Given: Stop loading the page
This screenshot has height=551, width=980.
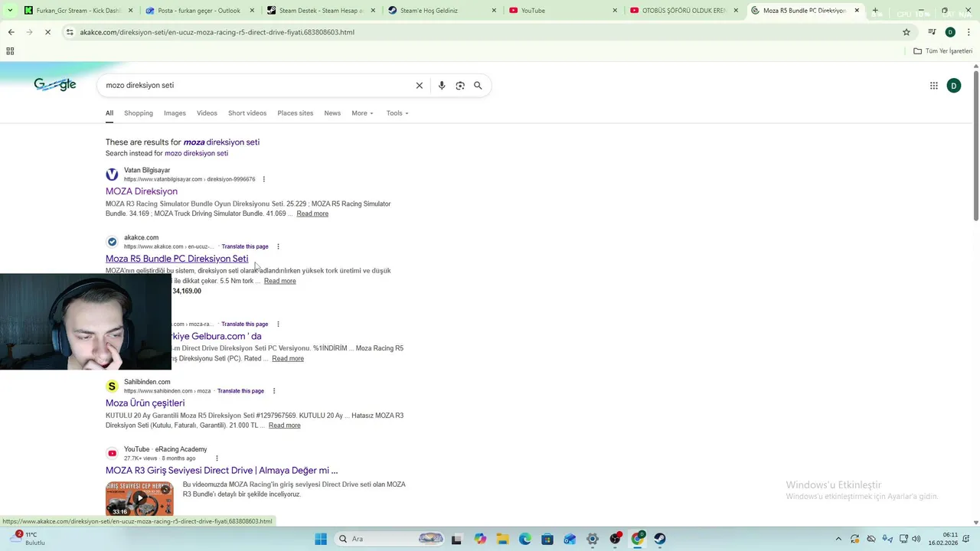Looking at the screenshot, I should tap(47, 32).
